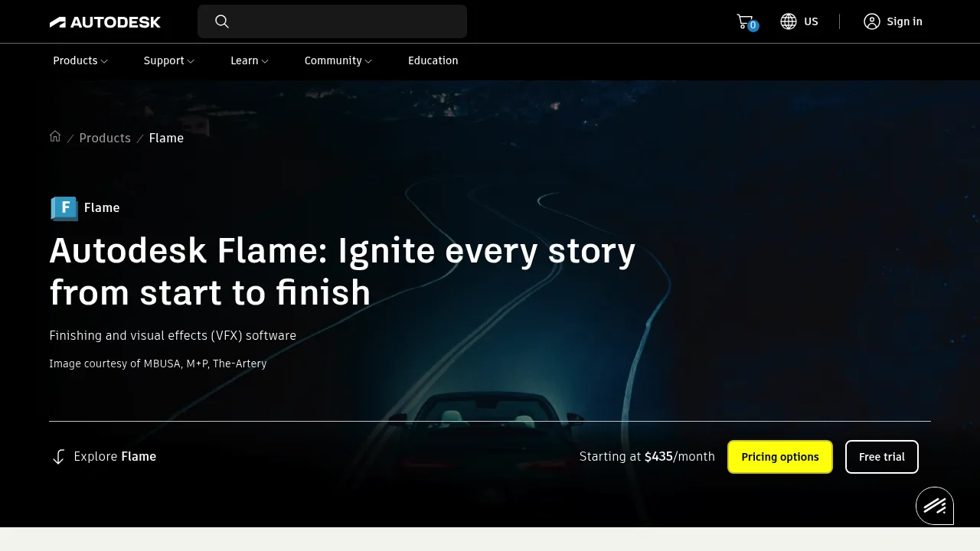Click the image courtesy credit text
The height and width of the screenshot is (551, 980).
coord(158,364)
